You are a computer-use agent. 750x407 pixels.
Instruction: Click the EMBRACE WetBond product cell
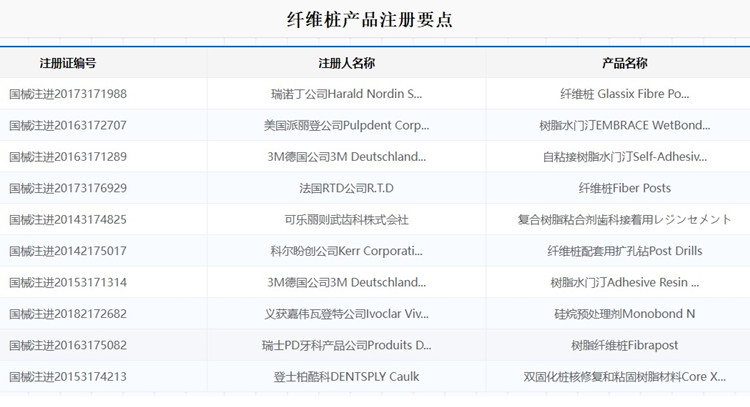coord(624,126)
